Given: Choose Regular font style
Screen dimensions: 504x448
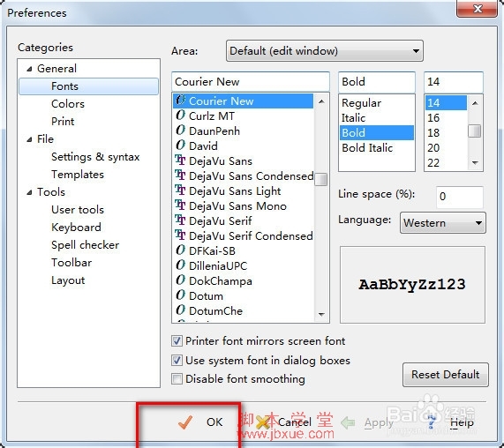Looking at the screenshot, I should click(x=377, y=103).
